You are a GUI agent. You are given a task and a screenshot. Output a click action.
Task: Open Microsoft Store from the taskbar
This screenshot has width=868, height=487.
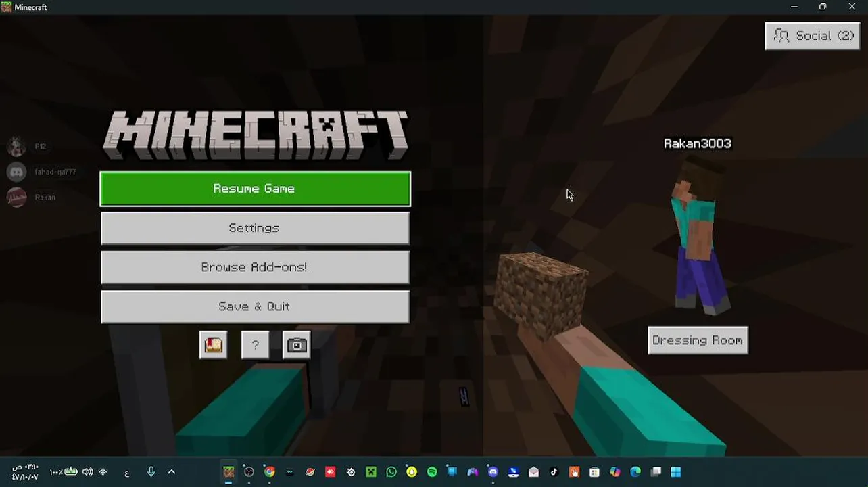coord(594,472)
